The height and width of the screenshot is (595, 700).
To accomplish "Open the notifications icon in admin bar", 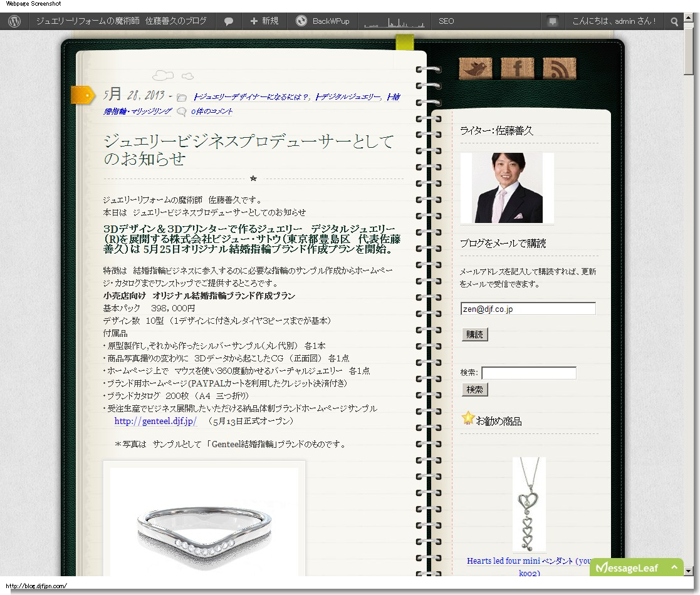I will pyautogui.click(x=553, y=21).
